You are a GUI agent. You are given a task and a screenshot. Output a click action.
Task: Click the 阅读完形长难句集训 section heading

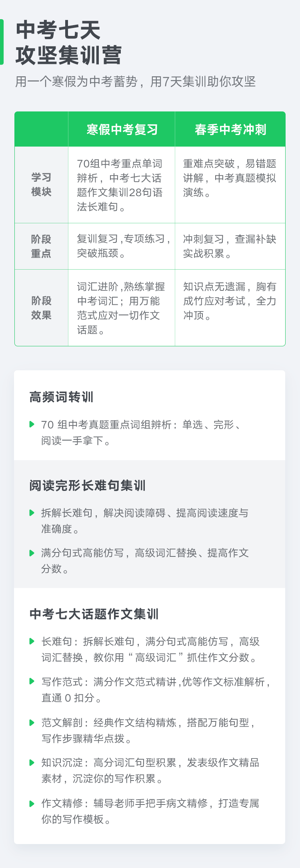point(88,485)
